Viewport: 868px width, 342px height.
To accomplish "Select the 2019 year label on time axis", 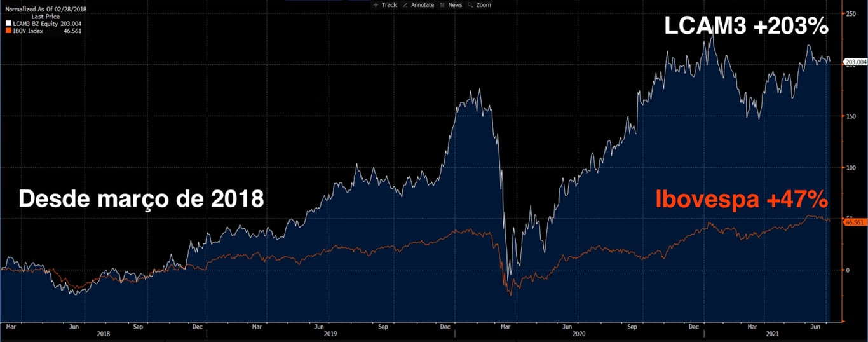I will tap(330, 333).
